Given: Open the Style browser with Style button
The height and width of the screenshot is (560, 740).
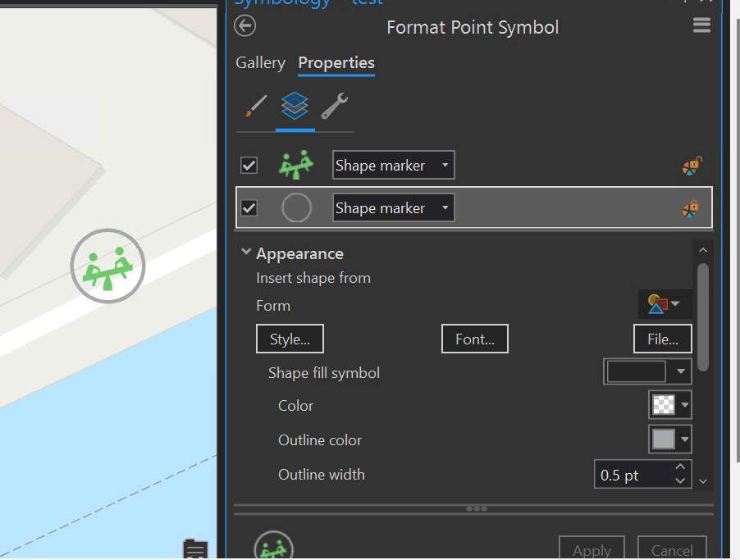Looking at the screenshot, I should click(290, 339).
